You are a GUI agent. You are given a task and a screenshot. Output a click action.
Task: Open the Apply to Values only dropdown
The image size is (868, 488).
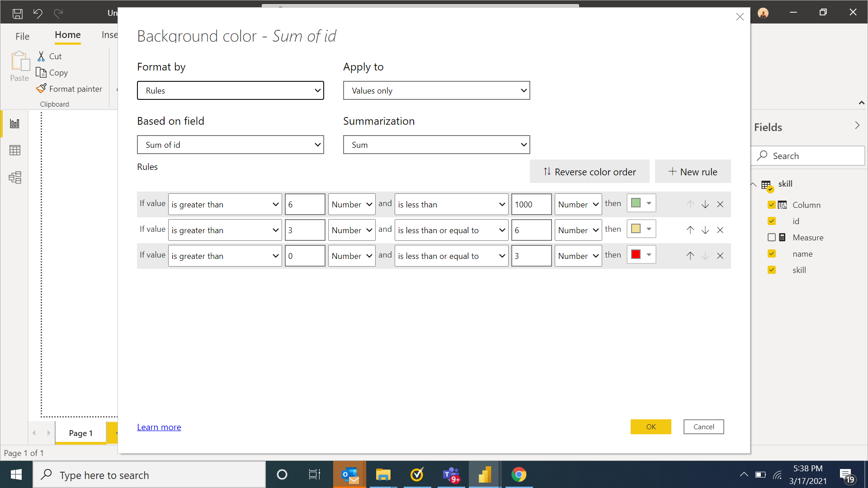437,90
